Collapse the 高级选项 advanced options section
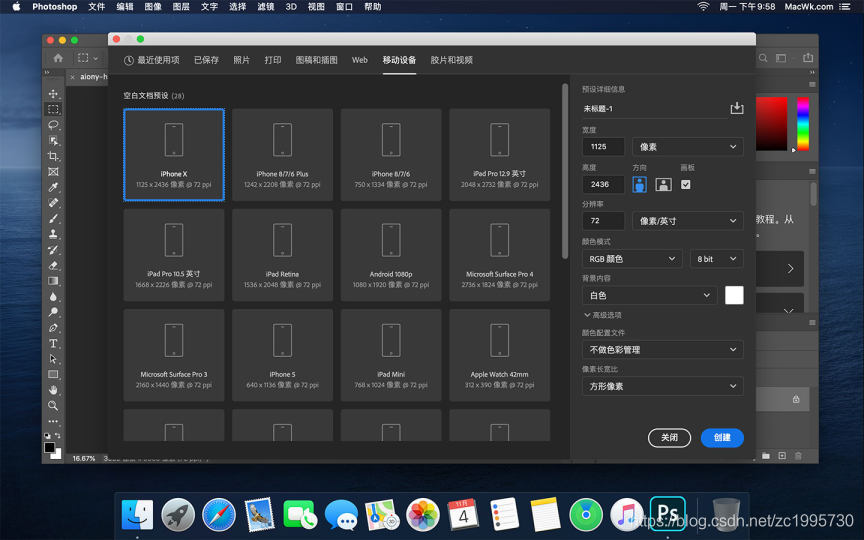The image size is (864, 540). [x=602, y=315]
